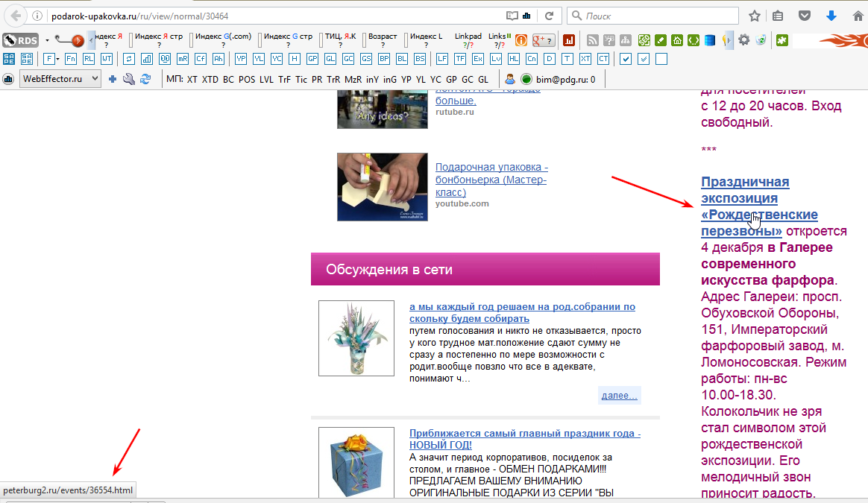Open link Приближается самый главный праздник года
Viewport: 868px width, 503px height.
pyautogui.click(x=525, y=439)
